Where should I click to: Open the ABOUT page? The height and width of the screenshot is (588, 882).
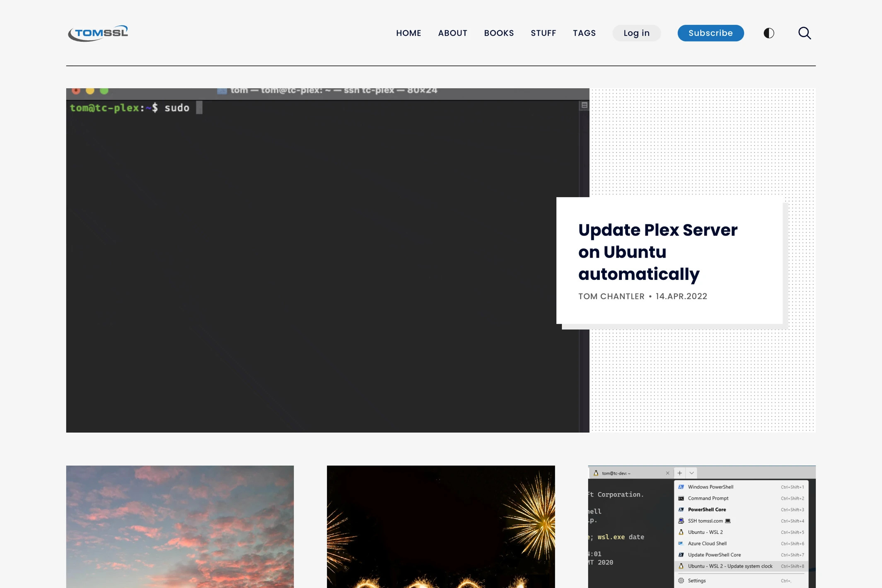pos(452,33)
